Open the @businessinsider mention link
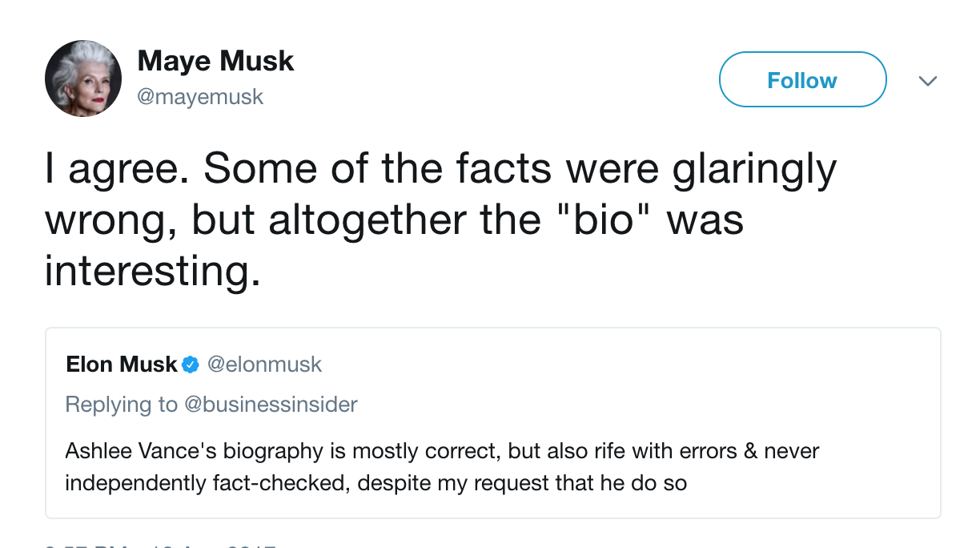The width and height of the screenshot is (980, 548). coord(271,405)
